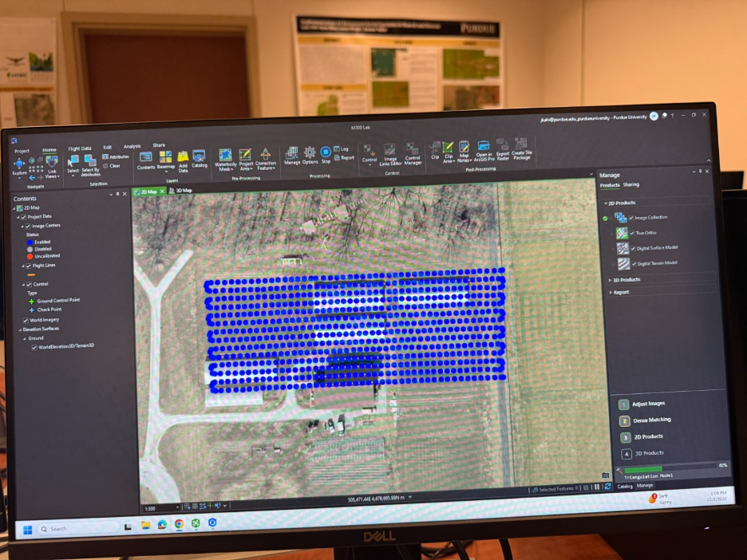
Task: Open Google Chrome from the taskbar
Action: (x=179, y=524)
